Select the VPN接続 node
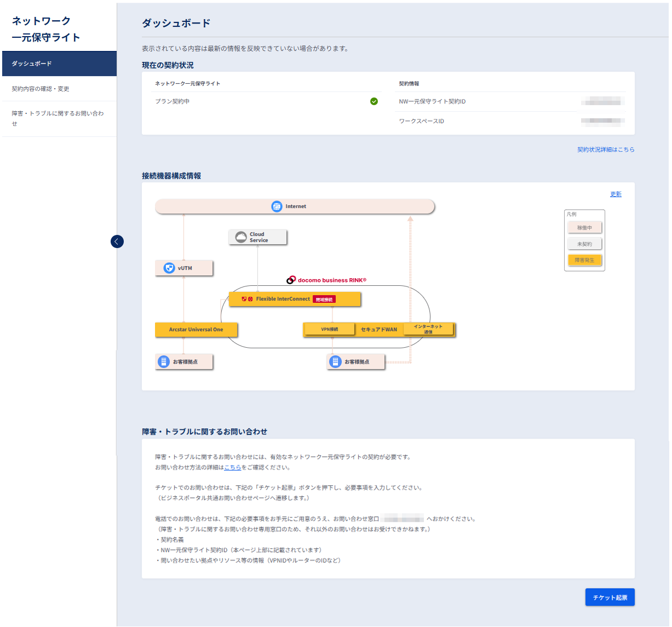The image size is (672, 627). (x=329, y=329)
